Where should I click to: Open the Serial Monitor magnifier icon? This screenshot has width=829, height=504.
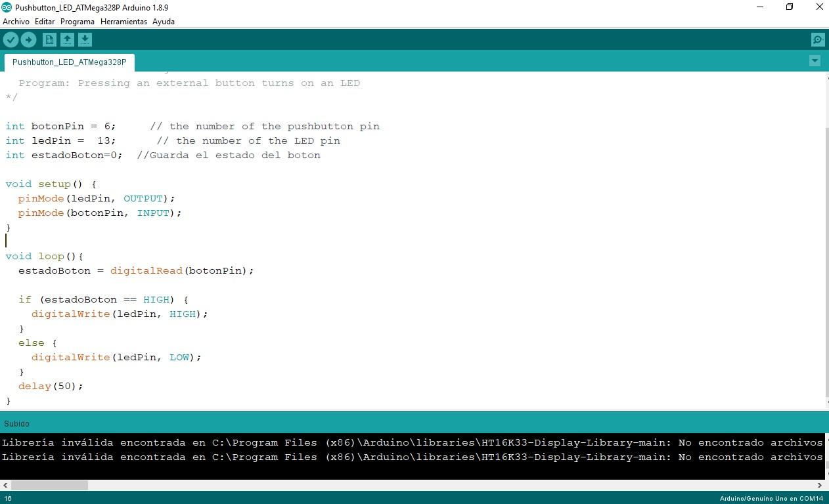817,40
